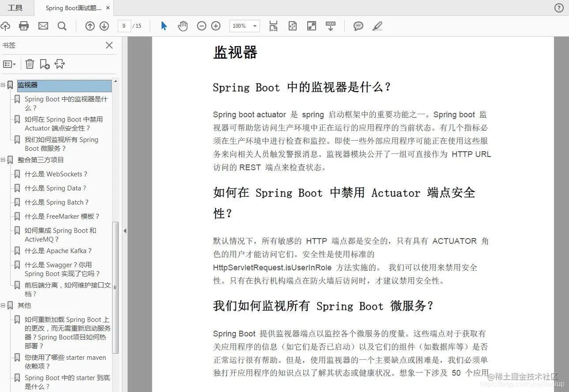Viewport: 569px width, 392px height.
Task: Zoom in with the plus button
Action: 216,26
